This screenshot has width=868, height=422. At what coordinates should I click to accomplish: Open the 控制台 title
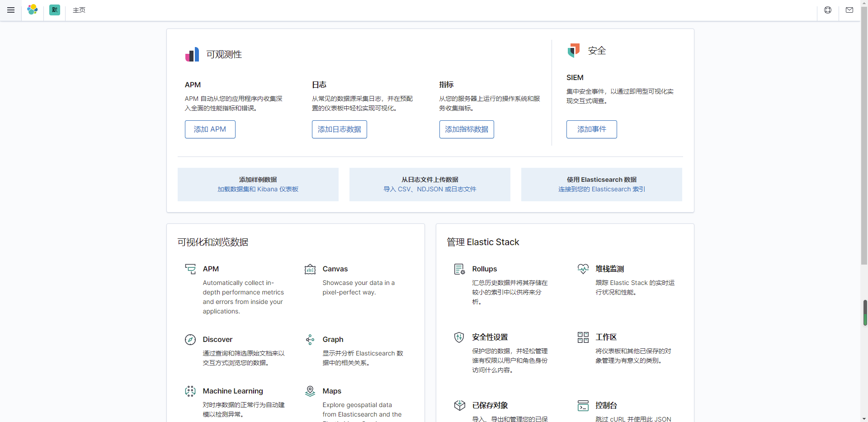(606, 406)
